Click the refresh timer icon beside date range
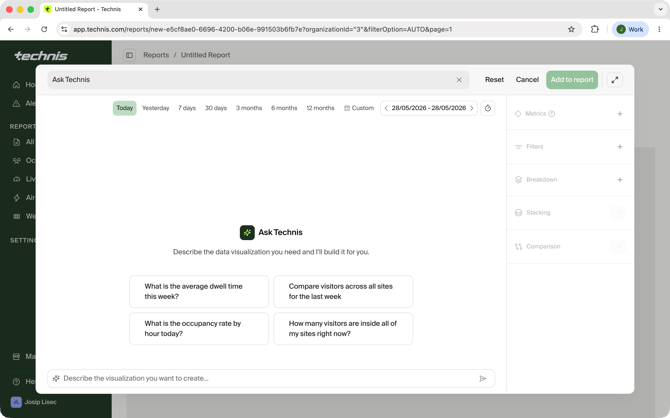Viewport: 670px width, 418px height. (488, 108)
